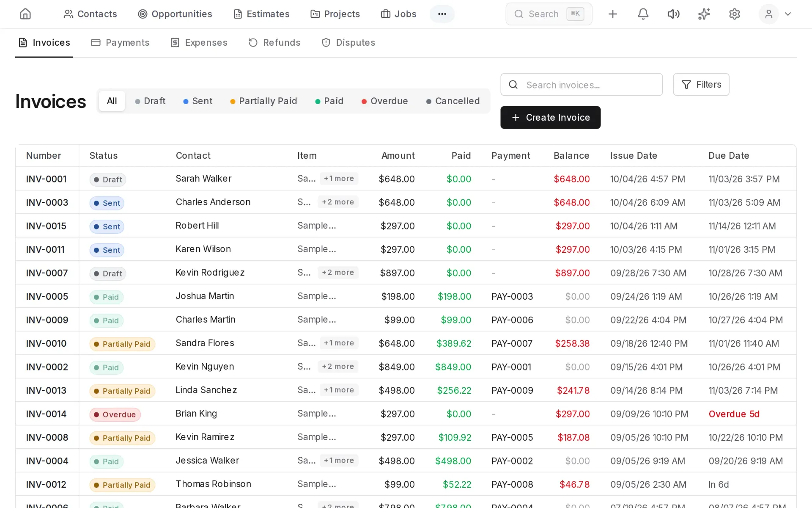Expand '+1 more' items for INV-0010
This screenshot has width=812, height=508.
[x=339, y=343]
